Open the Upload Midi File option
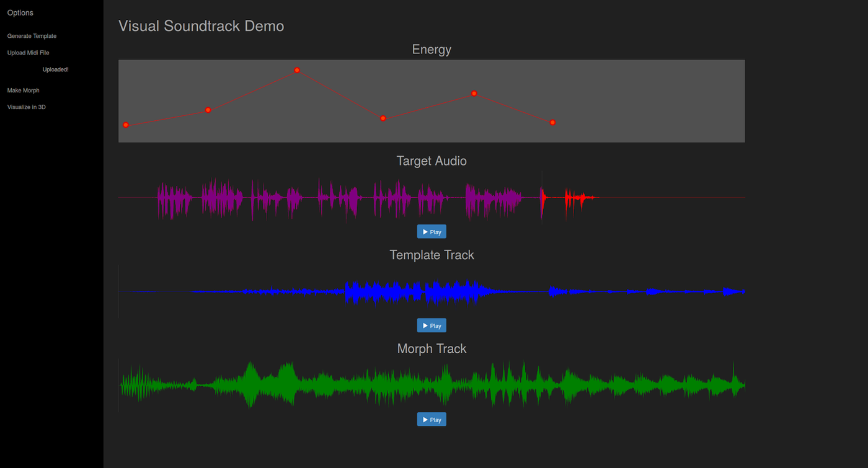868x468 pixels. pos(29,53)
